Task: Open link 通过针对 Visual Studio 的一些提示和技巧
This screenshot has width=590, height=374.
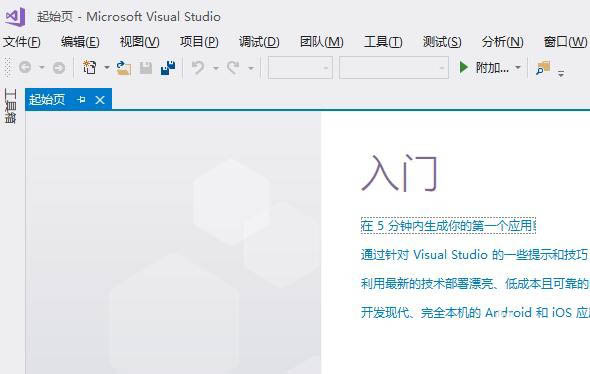Action: [474, 255]
